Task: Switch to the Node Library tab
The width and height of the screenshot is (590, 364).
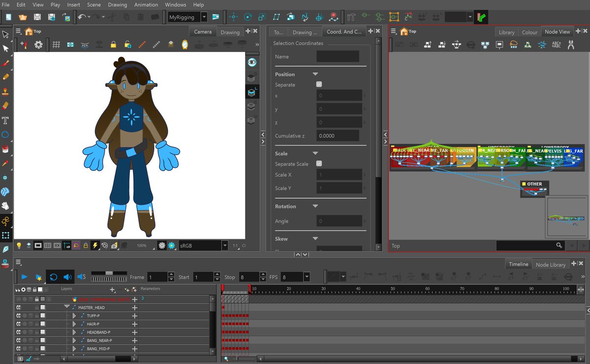Action: coord(550,264)
